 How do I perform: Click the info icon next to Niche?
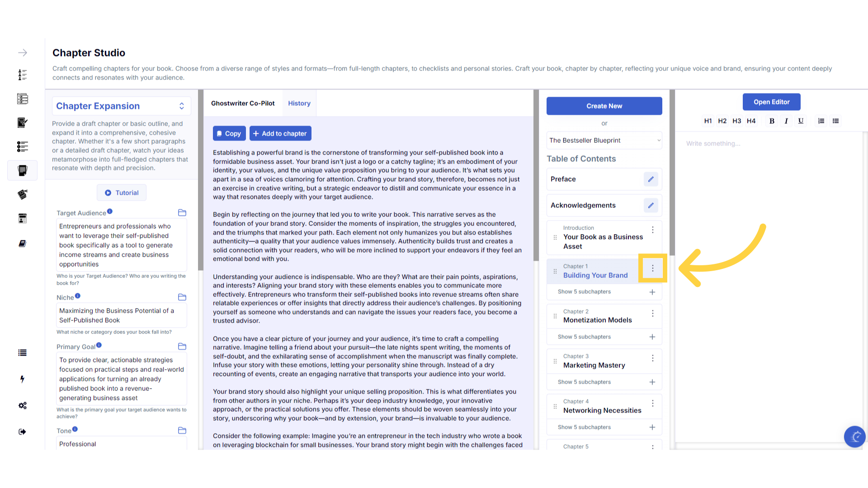click(78, 296)
